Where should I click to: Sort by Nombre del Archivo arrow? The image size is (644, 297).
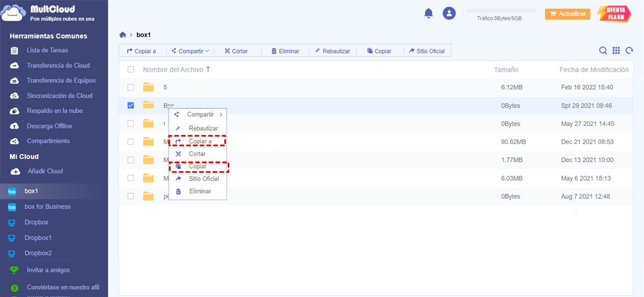point(208,69)
